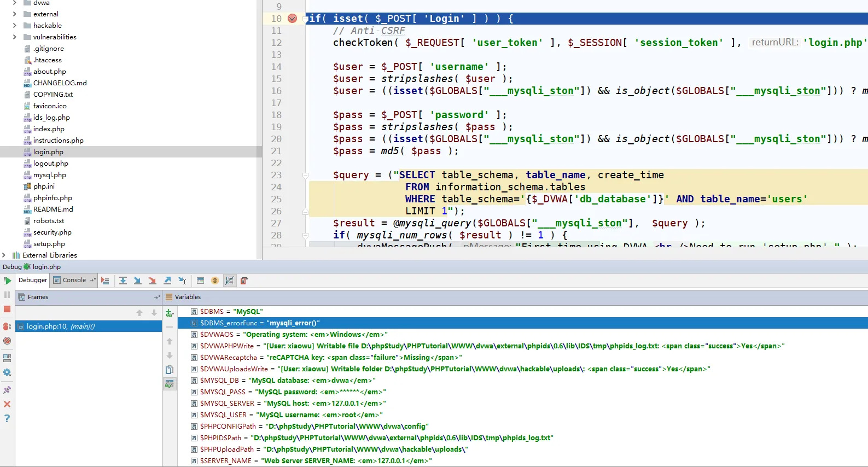Viewport: 868px width, 467px height.
Task: Open the Evaluate Expression calculator icon
Action: pos(200,281)
